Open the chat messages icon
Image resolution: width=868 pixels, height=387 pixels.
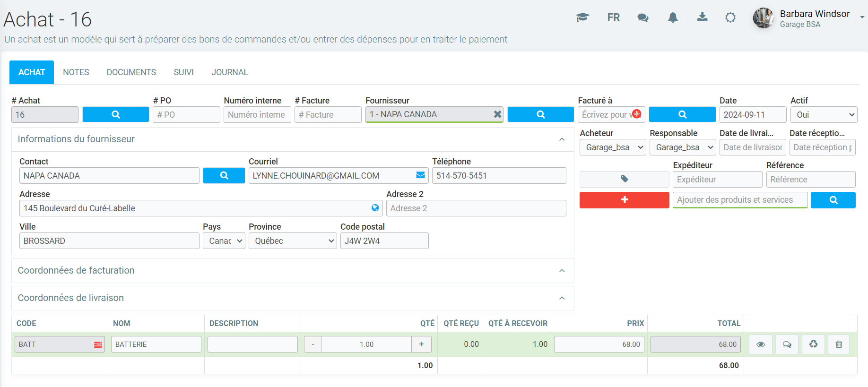pyautogui.click(x=642, y=18)
